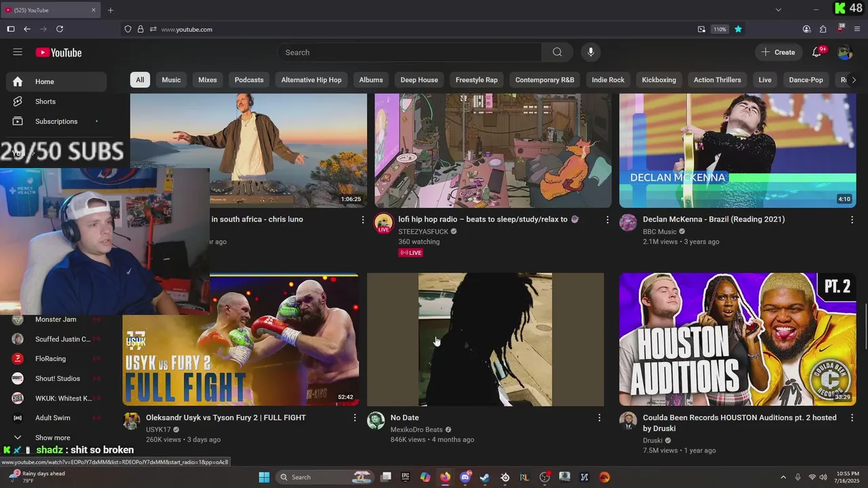Open MexikoDro Beats channel avatar

[x=376, y=421]
